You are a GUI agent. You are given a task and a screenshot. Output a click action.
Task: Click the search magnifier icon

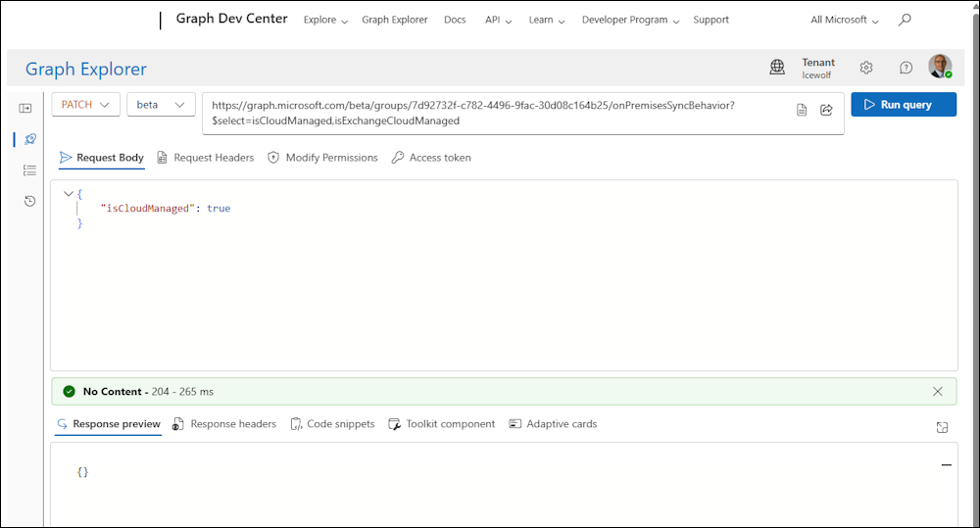tap(905, 20)
